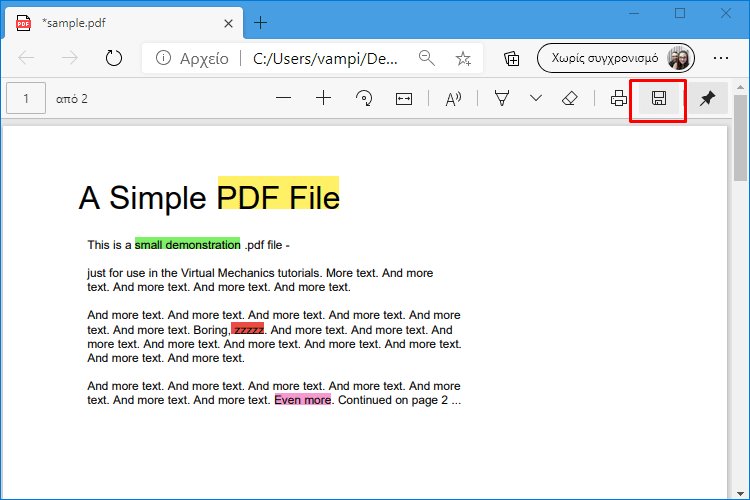Click the page number input box

26,98
